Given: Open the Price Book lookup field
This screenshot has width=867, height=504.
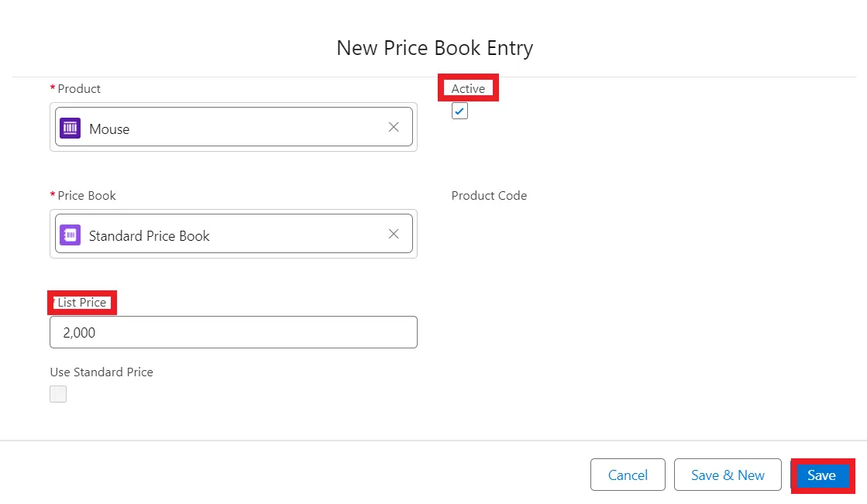Looking at the screenshot, I should [232, 235].
